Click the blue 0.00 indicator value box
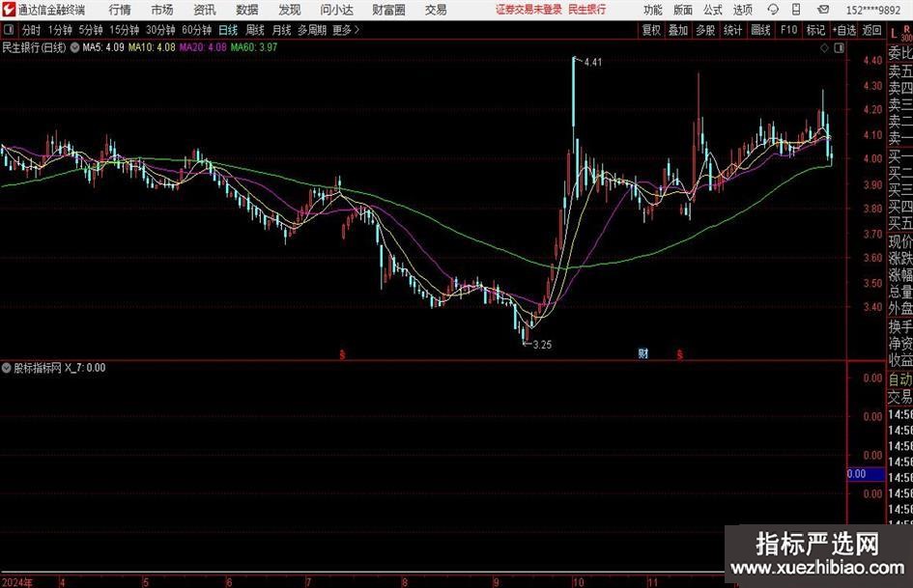This screenshot has height=588, width=913. tap(866, 474)
